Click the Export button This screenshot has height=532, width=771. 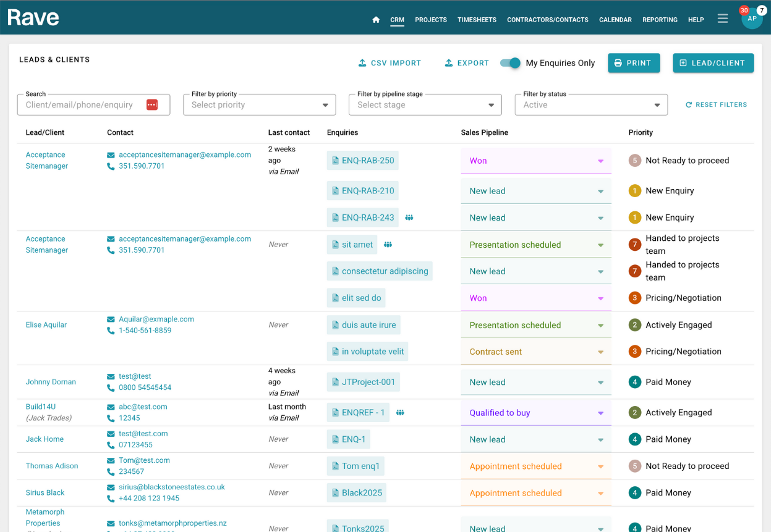pos(467,63)
